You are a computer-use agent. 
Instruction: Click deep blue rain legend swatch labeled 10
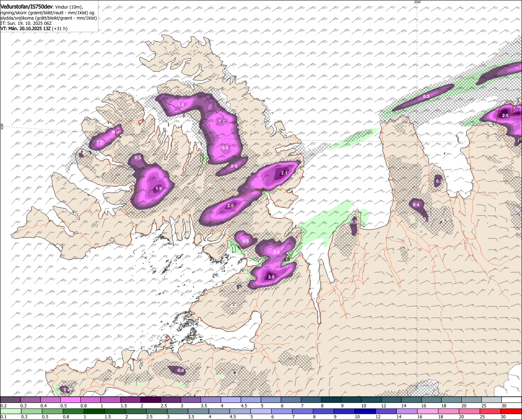click(365, 411)
